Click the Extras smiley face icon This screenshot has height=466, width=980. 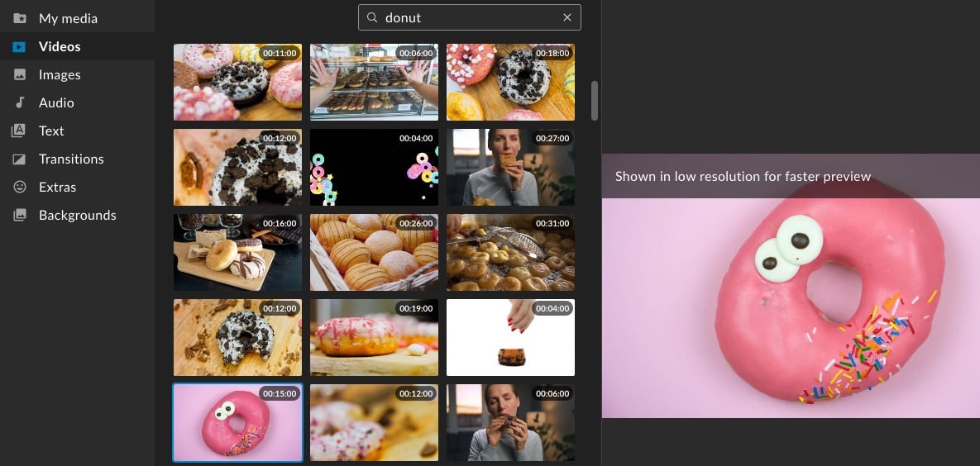20,188
